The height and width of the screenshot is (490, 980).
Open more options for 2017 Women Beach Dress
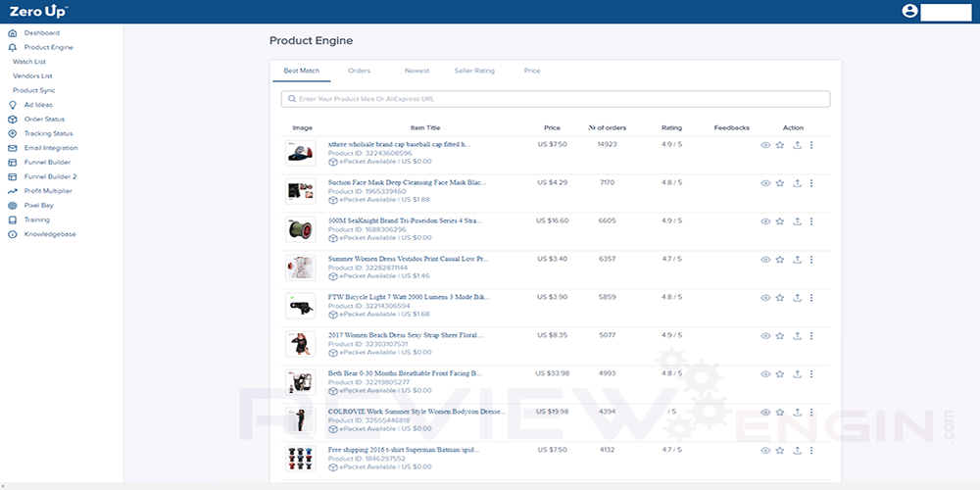[x=811, y=335]
